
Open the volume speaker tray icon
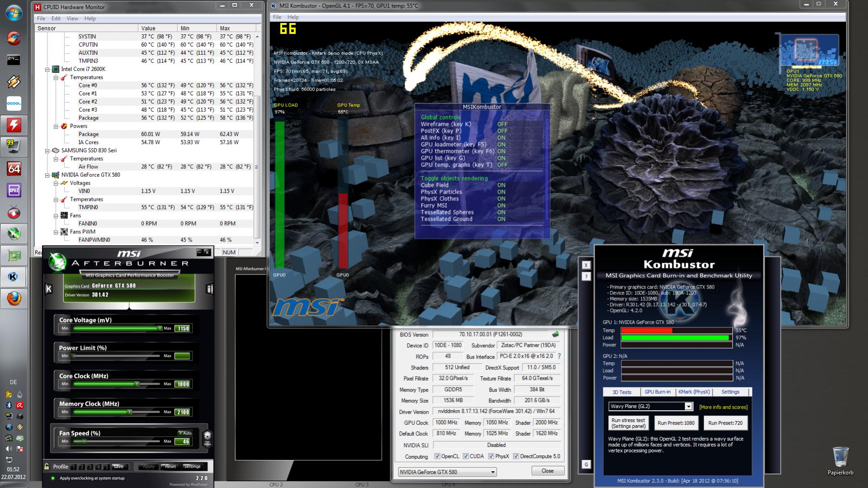(x=9, y=449)
